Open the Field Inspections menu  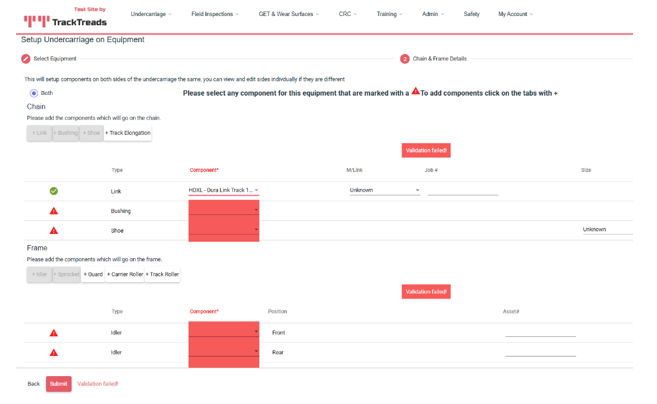click(x=215, y=14)
